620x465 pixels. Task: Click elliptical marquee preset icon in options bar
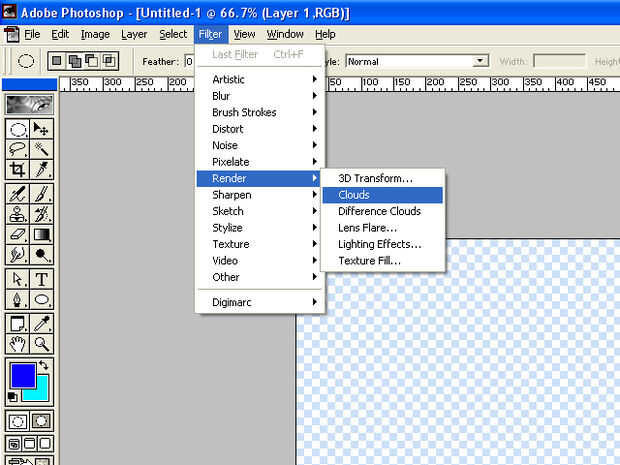tap(26, 61)
